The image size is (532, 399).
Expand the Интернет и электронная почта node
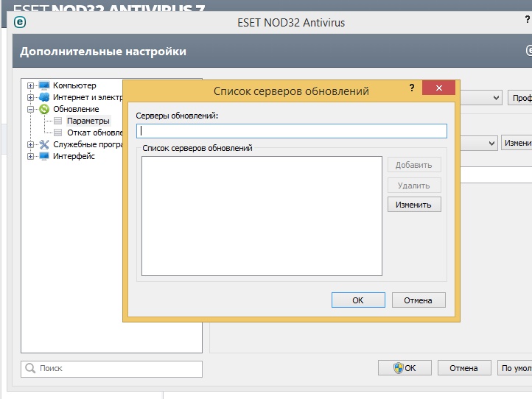30,97
